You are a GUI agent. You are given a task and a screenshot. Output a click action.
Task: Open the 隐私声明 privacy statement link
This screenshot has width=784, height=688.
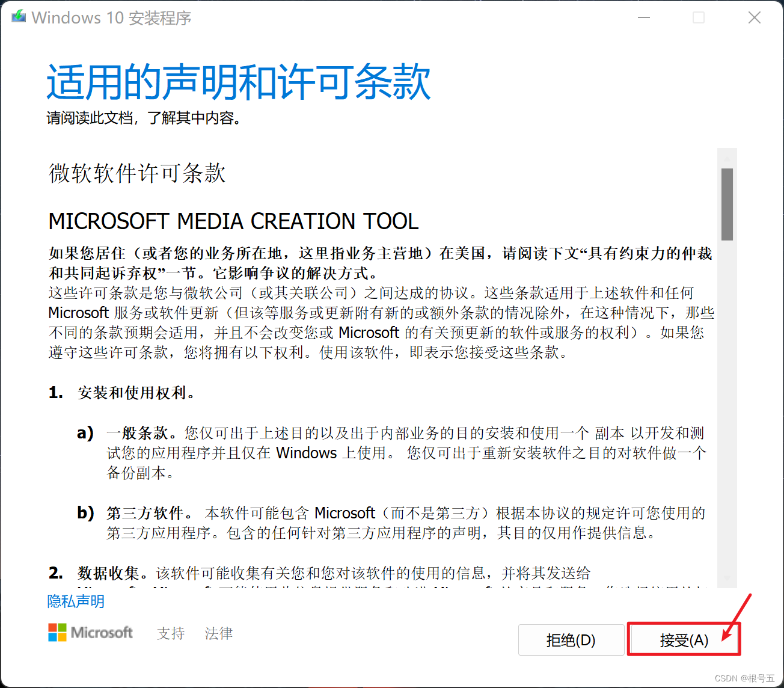76,601
